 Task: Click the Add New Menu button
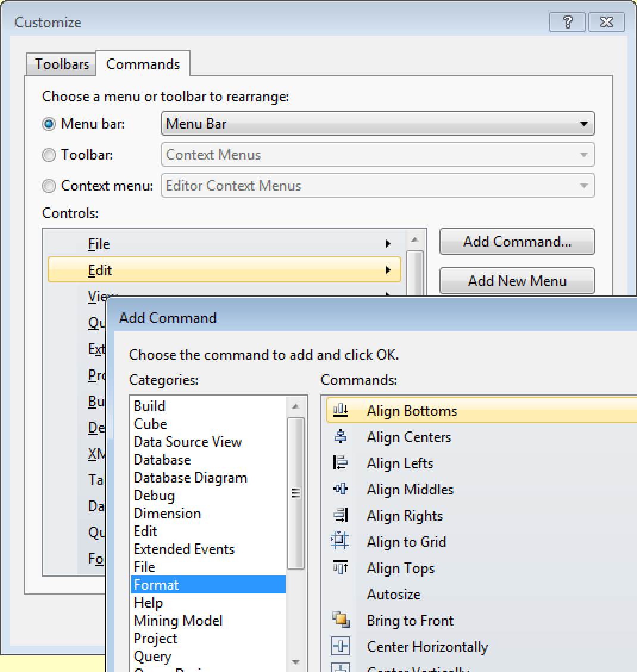[x=517, y=281]
